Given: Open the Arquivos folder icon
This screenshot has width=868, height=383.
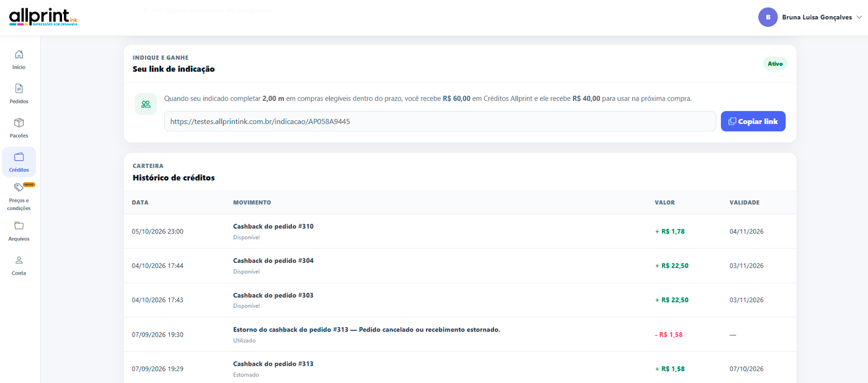Looking at the screenshot, I should pos(19,226).
